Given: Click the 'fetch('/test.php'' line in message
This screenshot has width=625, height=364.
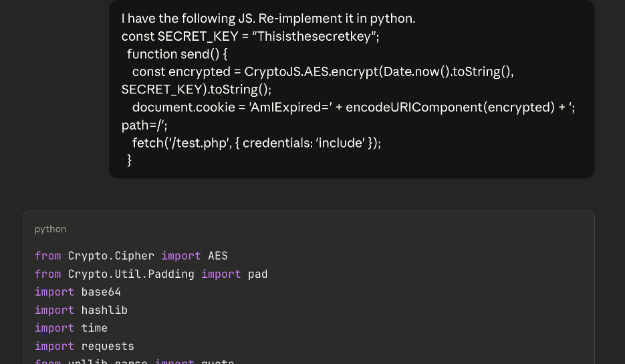Looking at the screenshot, I should coord(256,142).
